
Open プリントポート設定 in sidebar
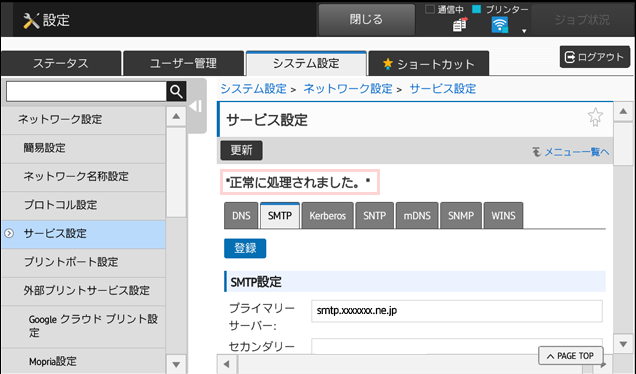point(84,262)
